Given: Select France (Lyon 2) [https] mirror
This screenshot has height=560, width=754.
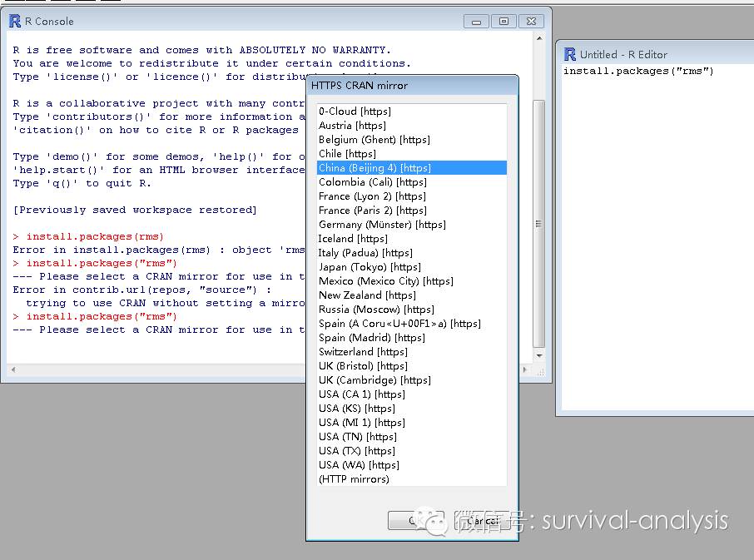Looking at the screenshot, I should coord(412,196).
